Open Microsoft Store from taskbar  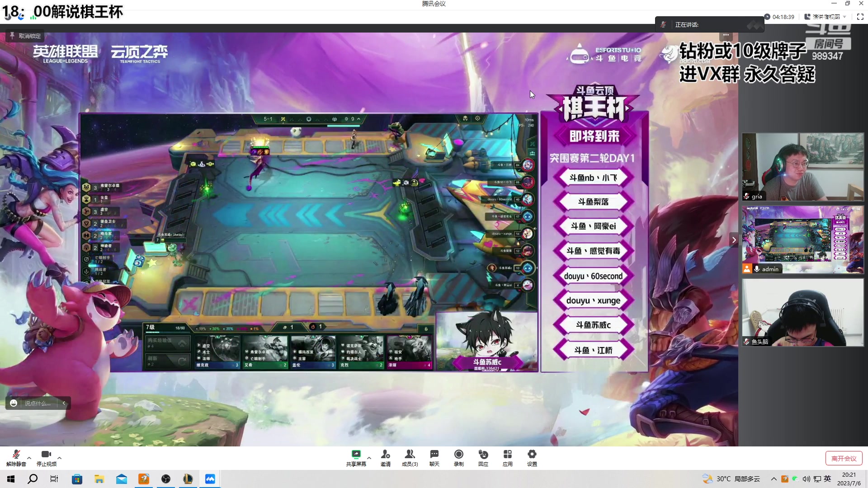click(77, 479)
